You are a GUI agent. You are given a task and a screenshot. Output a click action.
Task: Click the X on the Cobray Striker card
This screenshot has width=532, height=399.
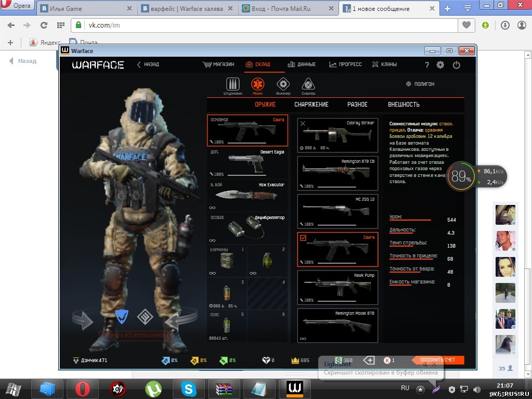(303, 123)
